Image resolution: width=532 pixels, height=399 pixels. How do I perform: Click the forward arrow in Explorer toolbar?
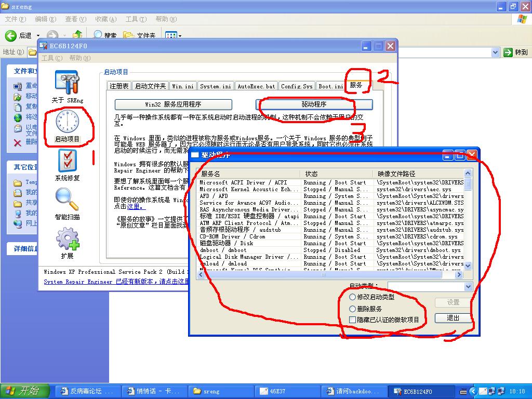52,35
